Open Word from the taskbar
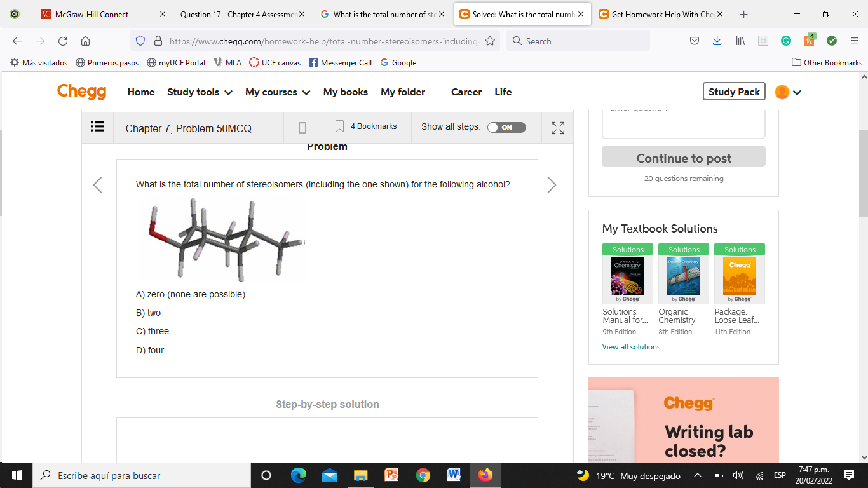Image resolution: width=868 pixels, height=488 pixels. [x=454, y=475]
